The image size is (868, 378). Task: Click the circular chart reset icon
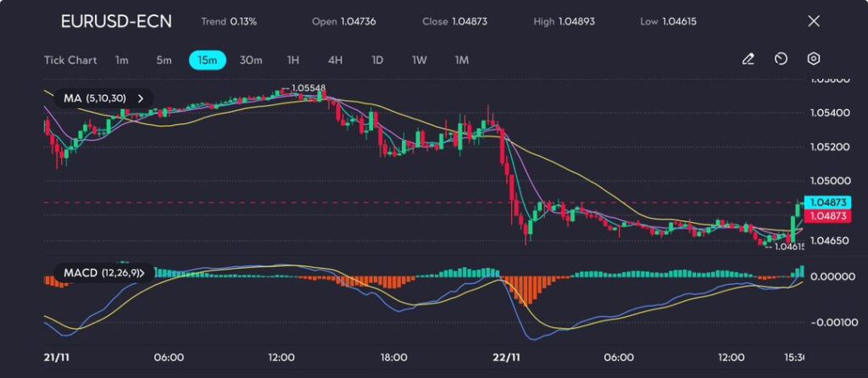point(781,59)
